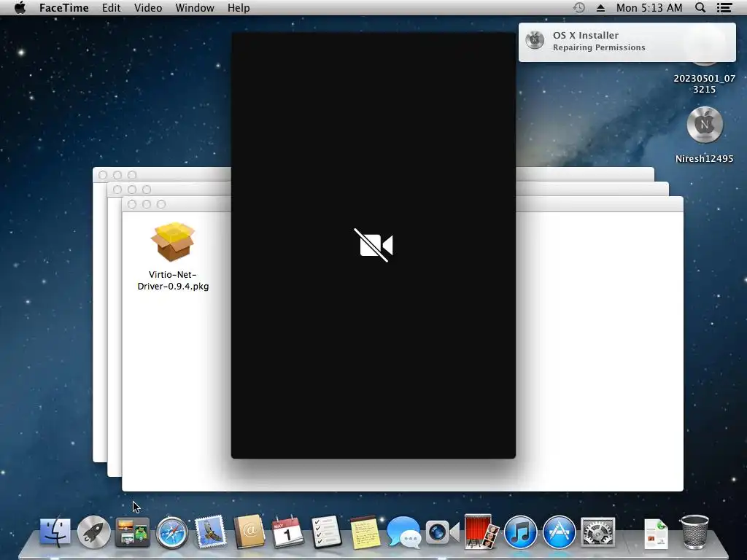
Task: Open Contacts address book in Dock
Action: (249, 532)
